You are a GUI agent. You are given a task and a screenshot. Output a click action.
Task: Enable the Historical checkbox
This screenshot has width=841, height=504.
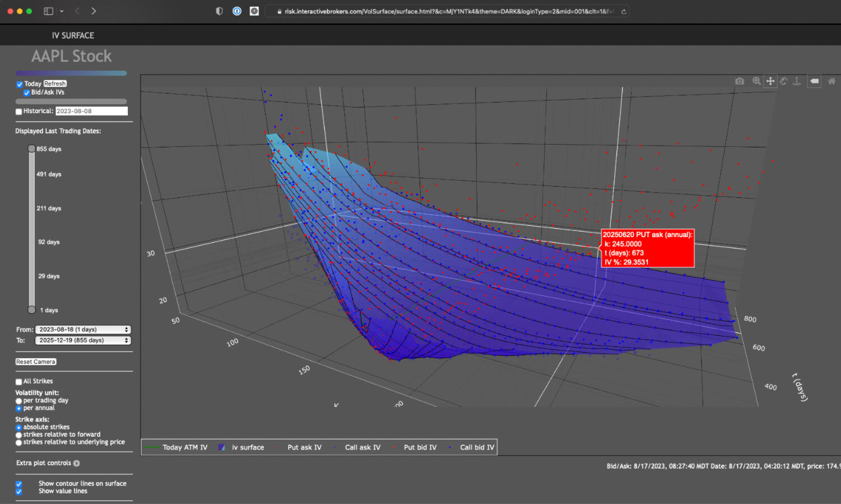click(19, 112)
